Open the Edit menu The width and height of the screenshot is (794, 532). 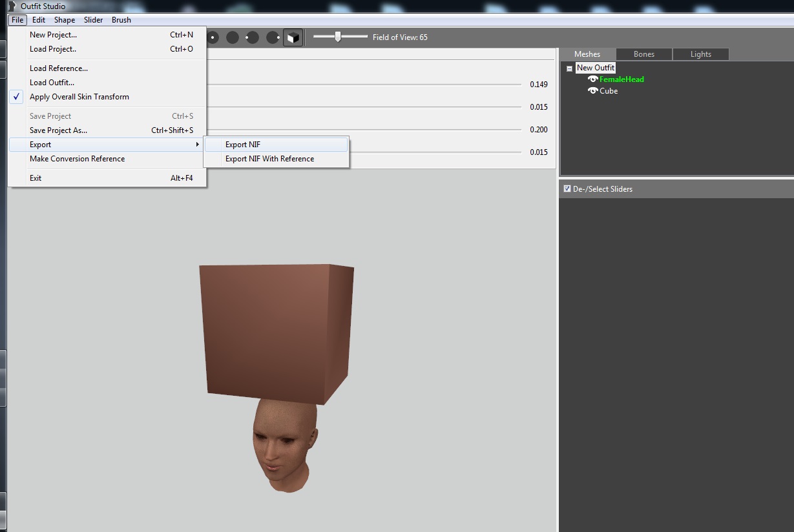(x=39, y=20)
